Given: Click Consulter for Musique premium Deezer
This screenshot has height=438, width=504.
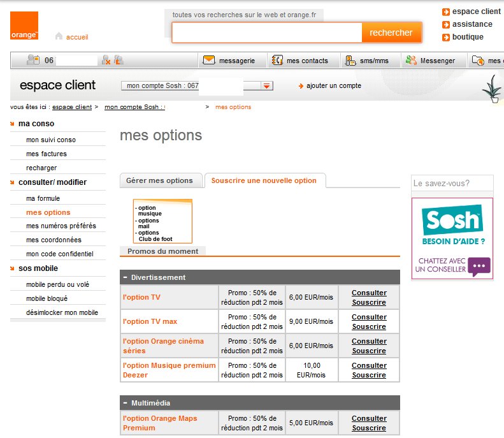Looking at the screenshot, I should pos(369,365).
